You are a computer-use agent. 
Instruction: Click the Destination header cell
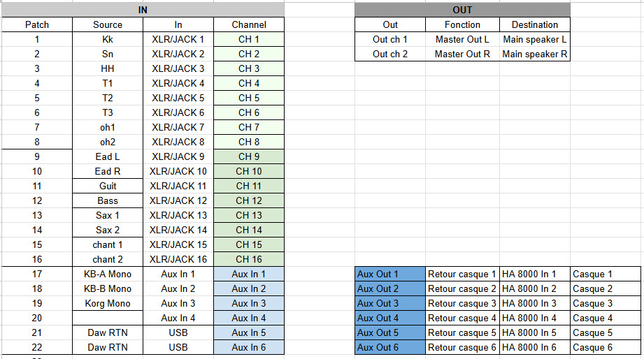point(535,24)
